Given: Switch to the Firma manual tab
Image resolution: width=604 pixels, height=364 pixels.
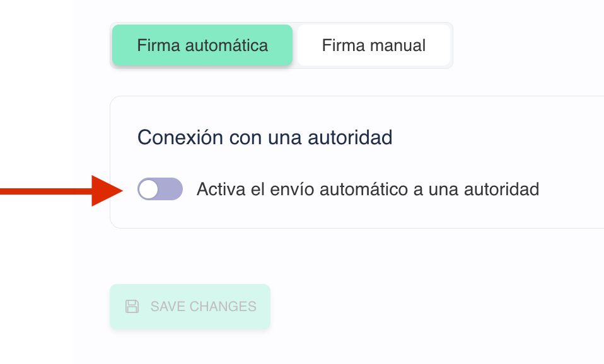Looking at the screenshot, I should (374, 45).
